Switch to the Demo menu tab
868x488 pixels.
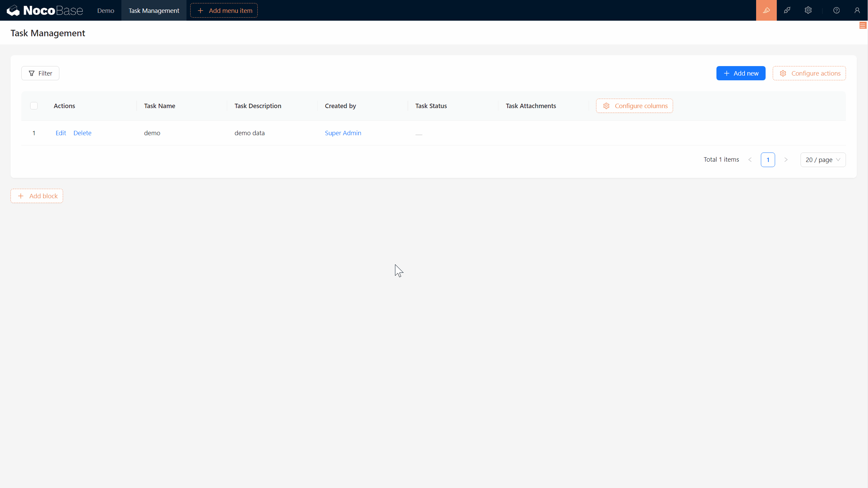105,11
